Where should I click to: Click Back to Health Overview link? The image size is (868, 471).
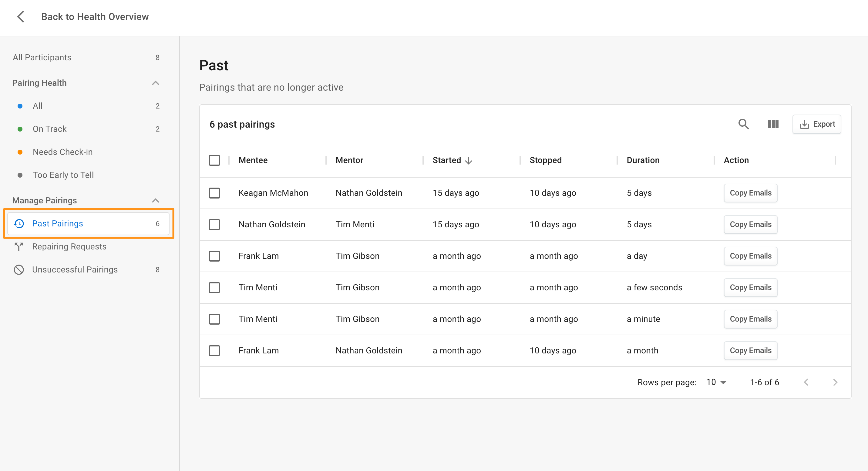pos(95,16)
